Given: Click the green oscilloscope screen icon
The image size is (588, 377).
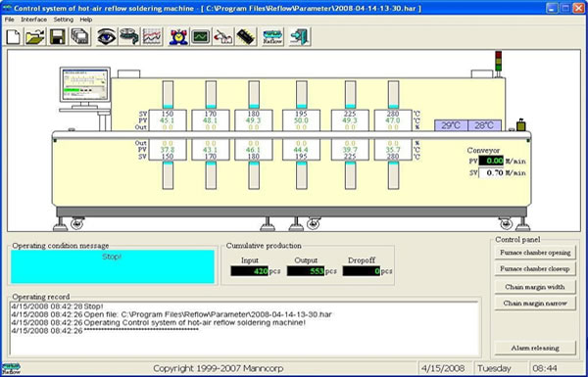Looking at the screenshot, I should (201, 37).
